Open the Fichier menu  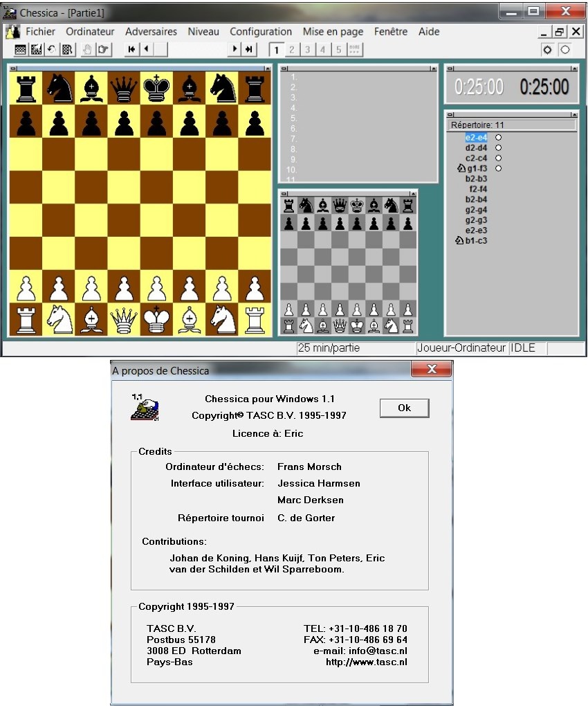[x=41, y=32]
